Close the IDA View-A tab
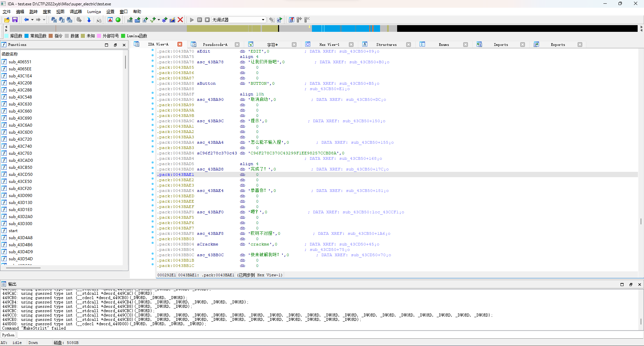This screenshot has height=346, width=644. click(x=180, y=44)
